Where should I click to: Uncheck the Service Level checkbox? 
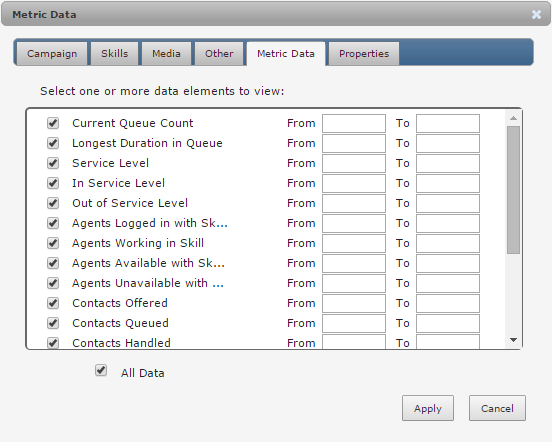[x=53, y=163]
